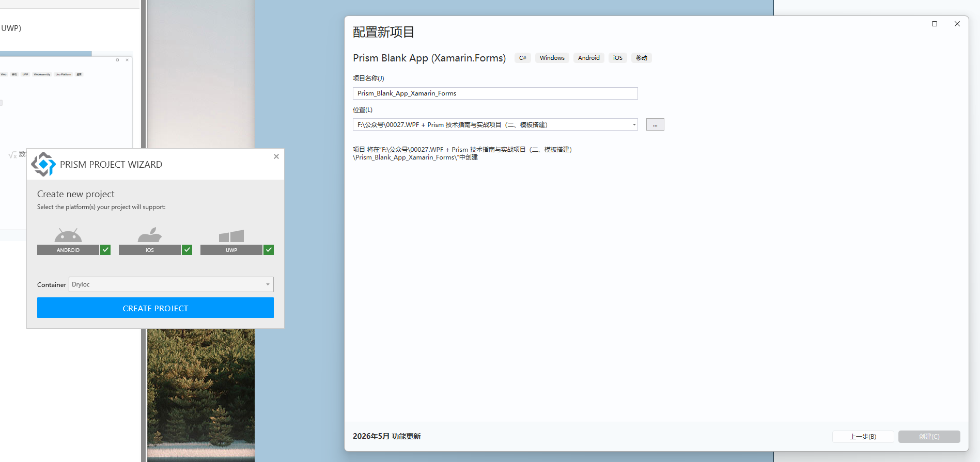Viewport: 980px width, 462px height.
Task: Click the 2026年5月 功能更新 text
Action: (387, 436)
